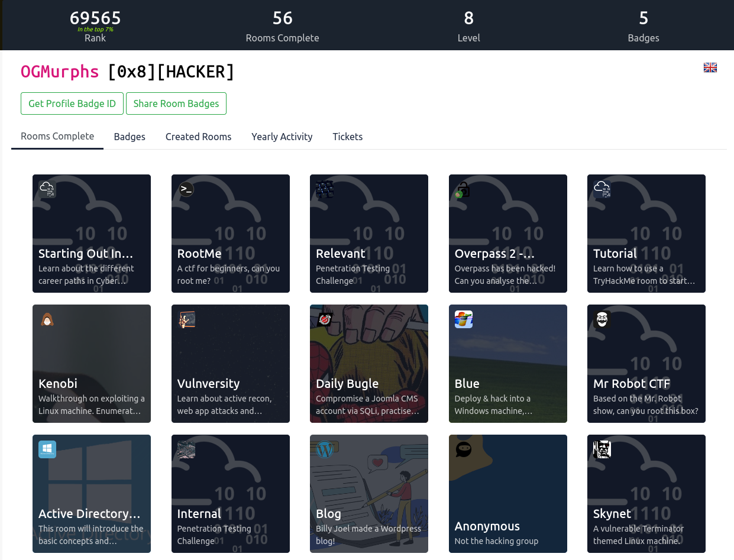Click the Active Directory… room title
This screenshot has width=734, height=560.
[89, 514]
